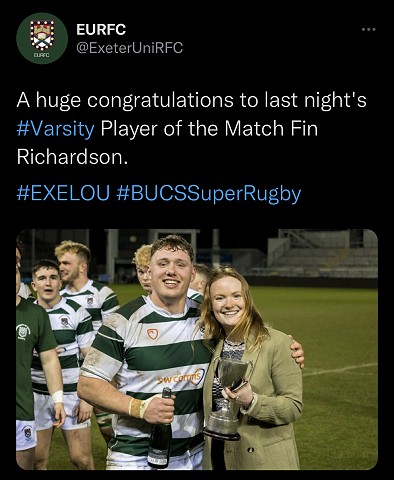Open the EURFC profile avatar

[x=42, y=38]
